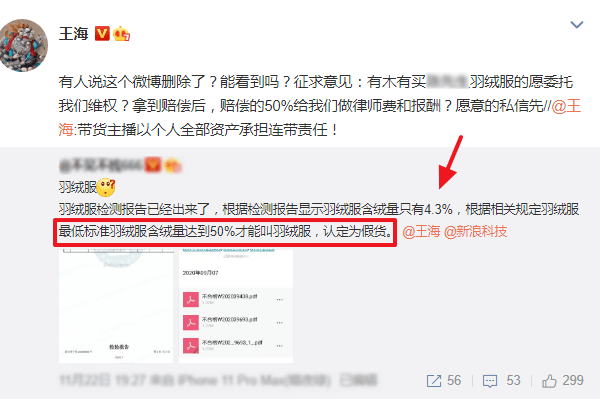This screenshot has height=400, width=600.
Task: Click the comment count 53
Action: (514, 380)
